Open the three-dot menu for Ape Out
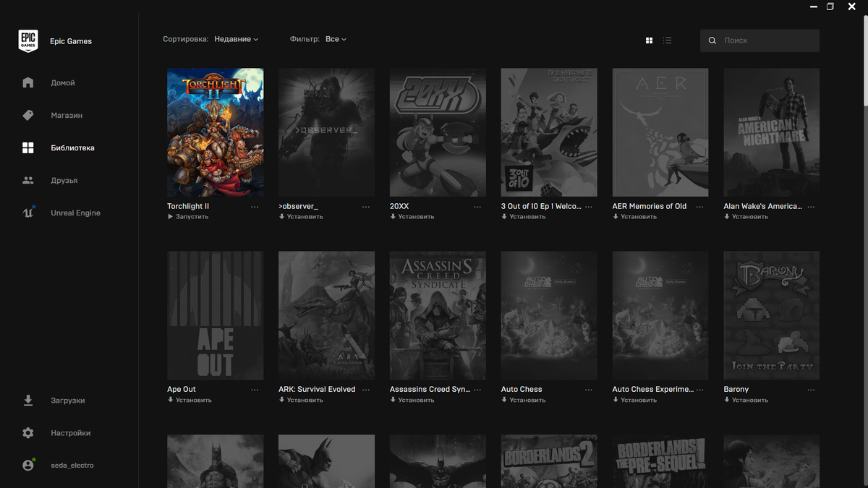 (255, 390)
